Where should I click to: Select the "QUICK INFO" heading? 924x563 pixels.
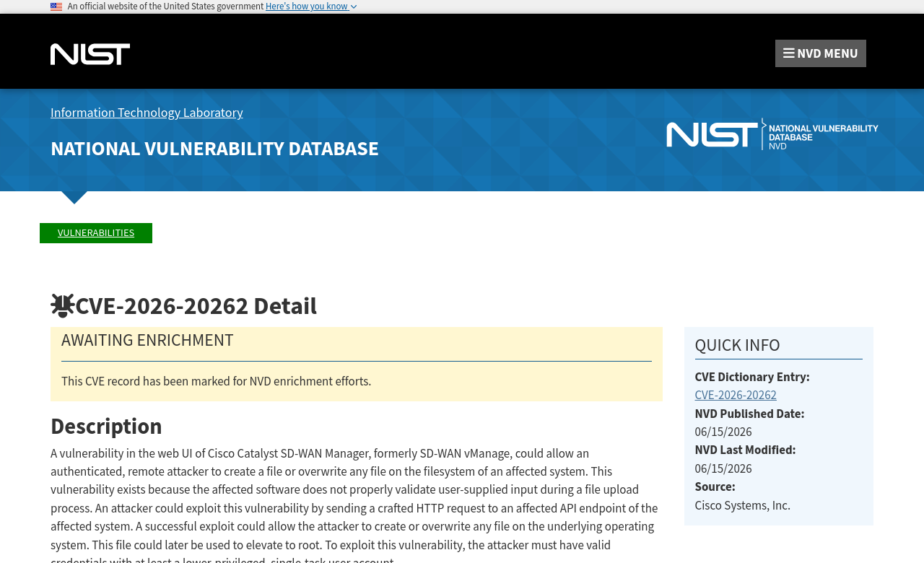[x=737, y=345]
